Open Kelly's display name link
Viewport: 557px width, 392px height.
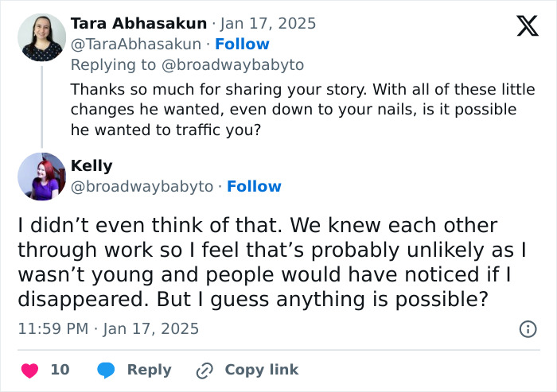point(92,165)
